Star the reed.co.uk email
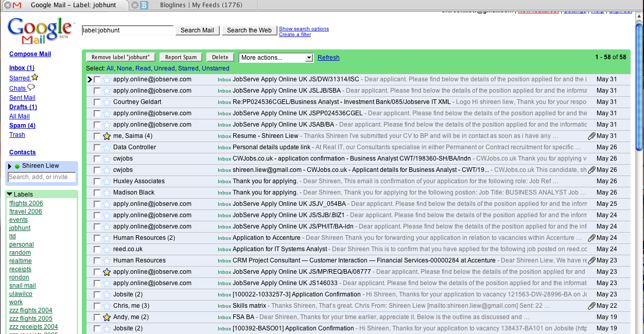Image resolution: width=644 pixels, height=334 pixels. coord(107,249)
